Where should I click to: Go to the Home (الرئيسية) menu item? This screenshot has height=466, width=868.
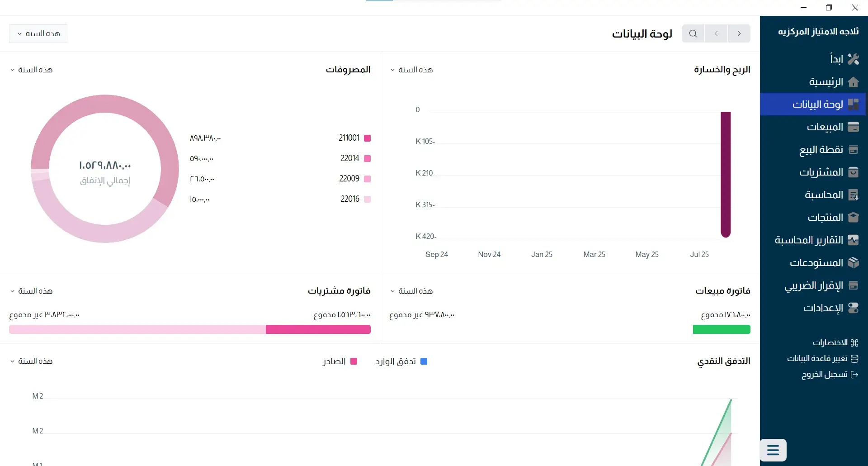click(826, 82)
